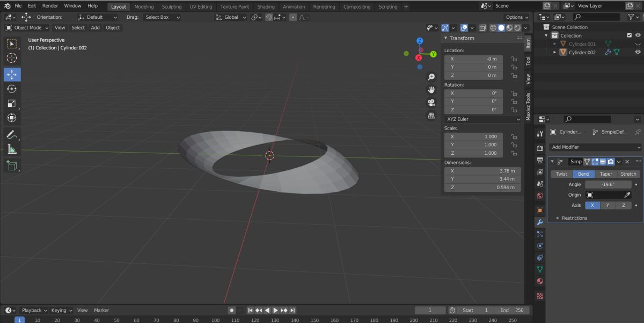
Task: Select the Scale tool
Action: point(12,104)
